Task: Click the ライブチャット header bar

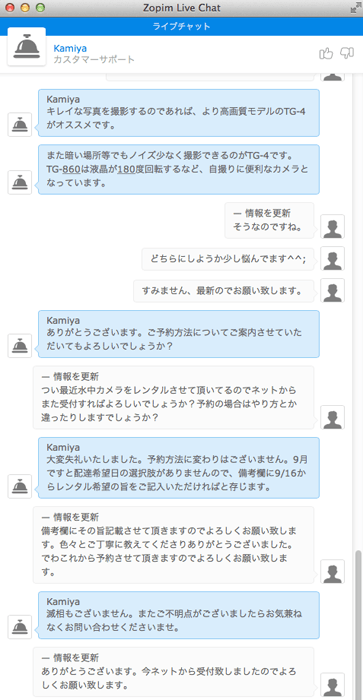Action: pyautogui.click(x=181, y=26)
